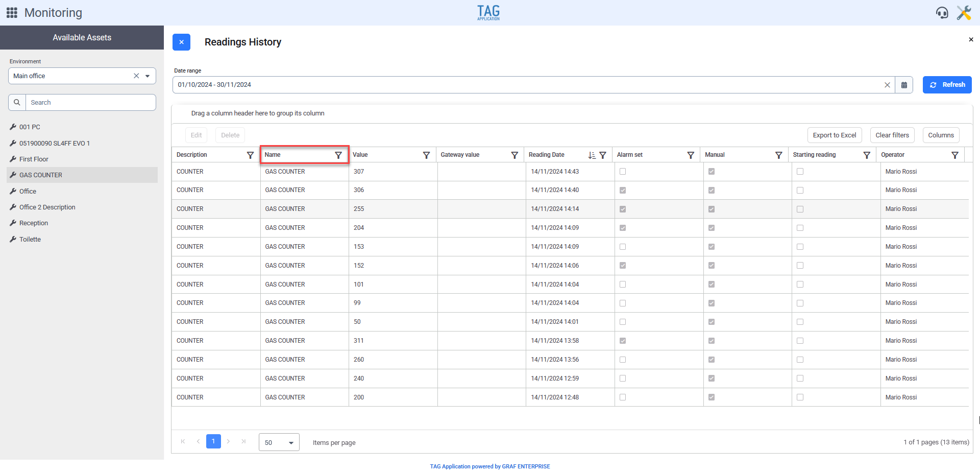This screenshot has width=980, height=473.
Task: Open the Columns chooser button
Action: (x=941, y=135)
